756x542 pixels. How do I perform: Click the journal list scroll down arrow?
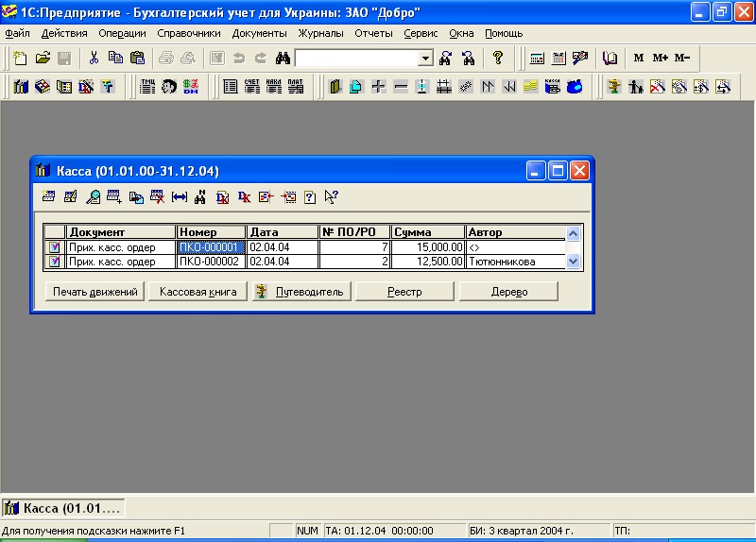(573, 262)
